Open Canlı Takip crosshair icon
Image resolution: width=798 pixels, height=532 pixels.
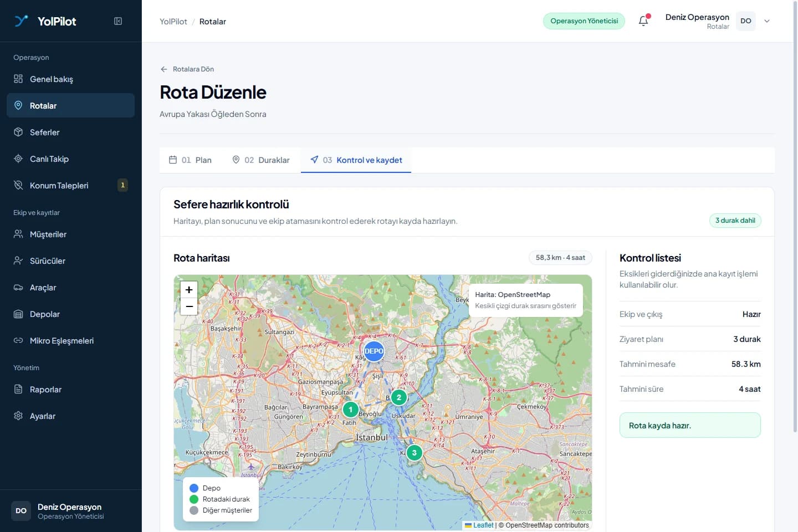18,158
